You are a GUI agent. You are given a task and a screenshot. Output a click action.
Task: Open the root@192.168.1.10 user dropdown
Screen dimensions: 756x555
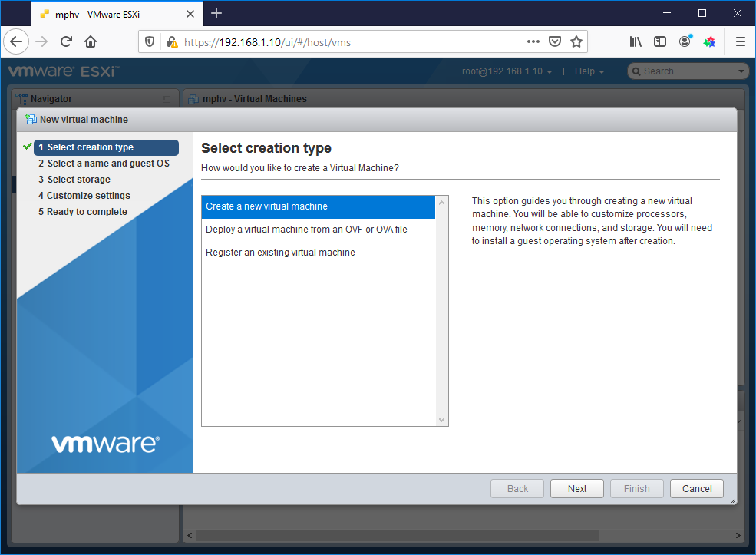pyautogui.click(x=507, y=71)
